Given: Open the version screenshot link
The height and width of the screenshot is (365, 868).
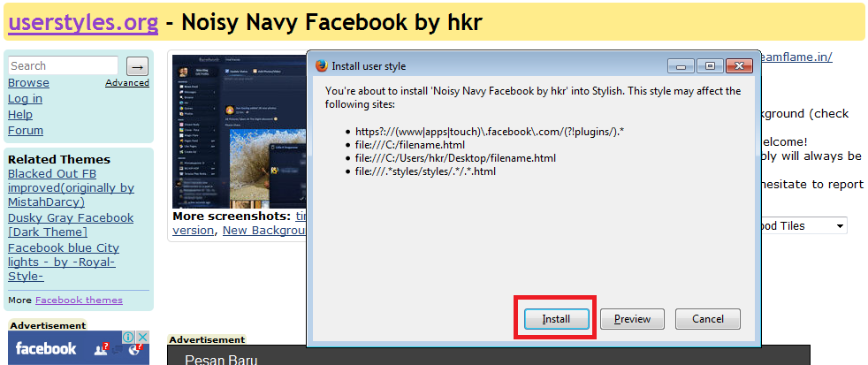Looking at the screenshot, I should [193, 230].
